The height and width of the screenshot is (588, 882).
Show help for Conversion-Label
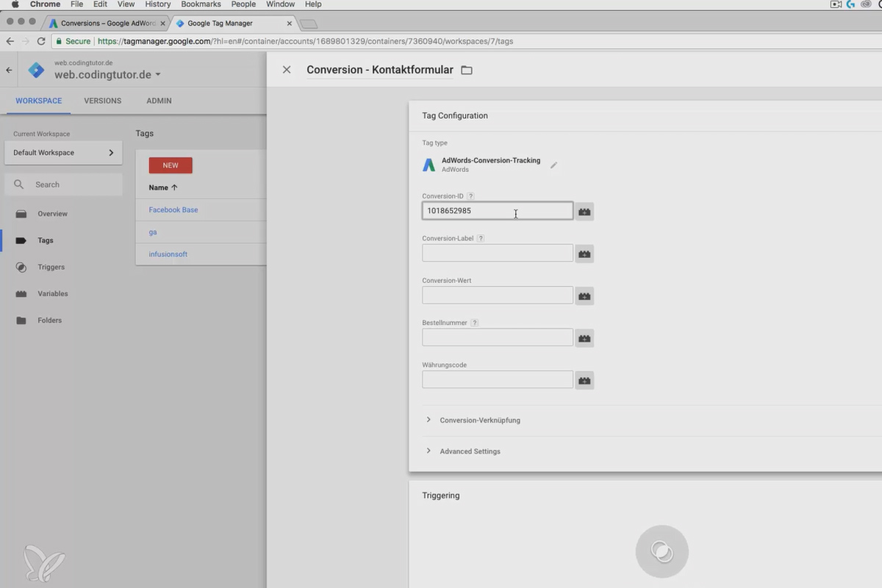tap(481, 238)
